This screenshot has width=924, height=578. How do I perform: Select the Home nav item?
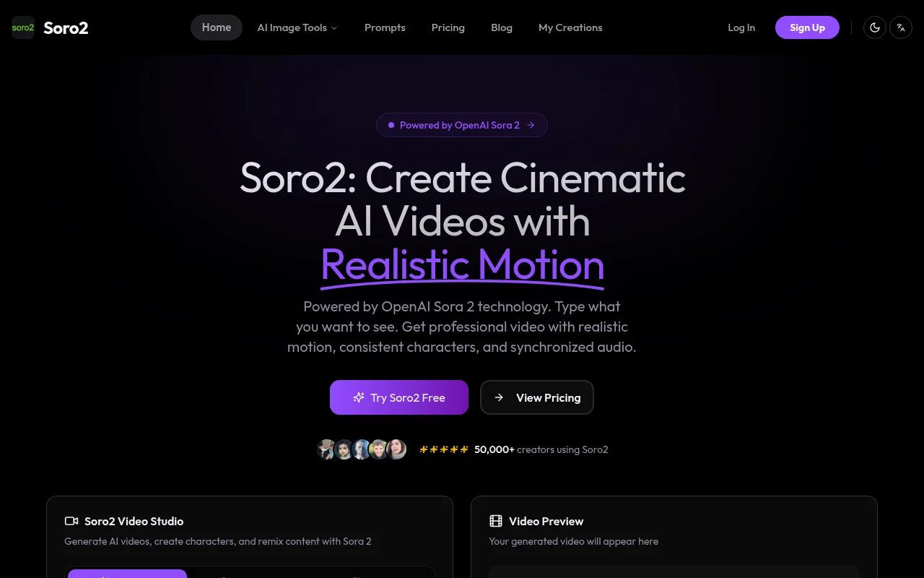tap(217, 27)
